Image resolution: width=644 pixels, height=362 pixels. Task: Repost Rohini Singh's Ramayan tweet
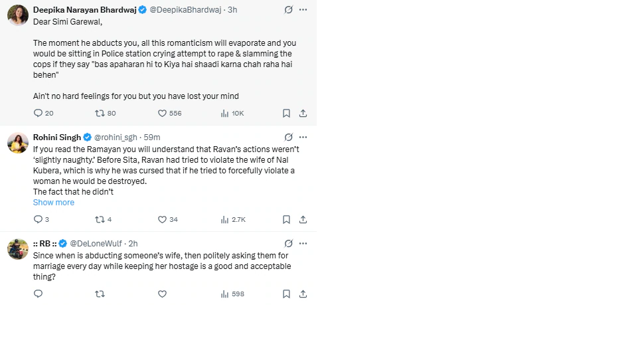pos(100,220)
